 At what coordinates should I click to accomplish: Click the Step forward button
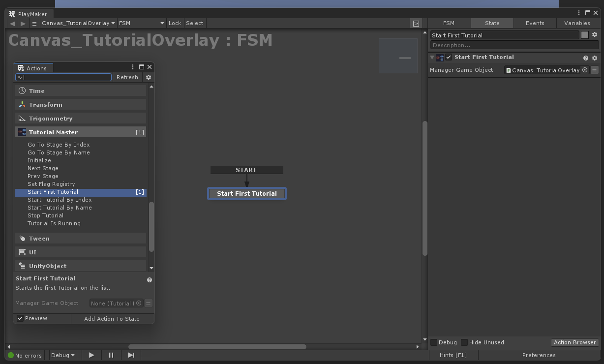130,355
